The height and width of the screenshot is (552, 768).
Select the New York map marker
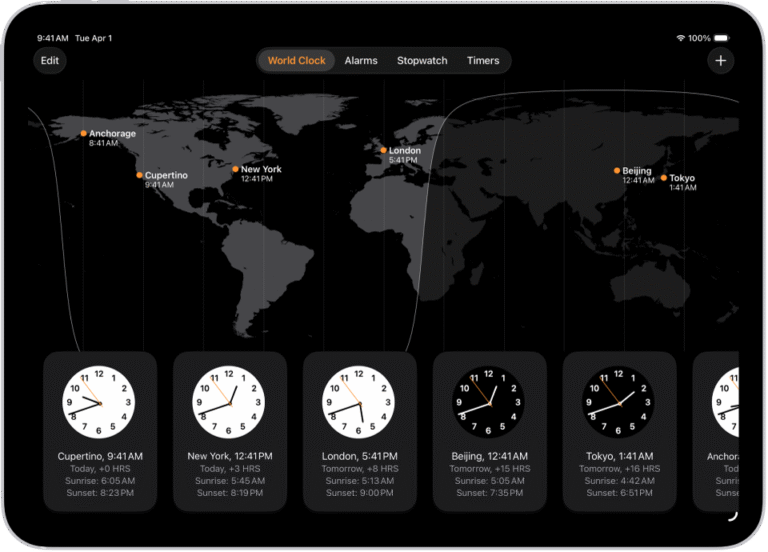[236, 169]
